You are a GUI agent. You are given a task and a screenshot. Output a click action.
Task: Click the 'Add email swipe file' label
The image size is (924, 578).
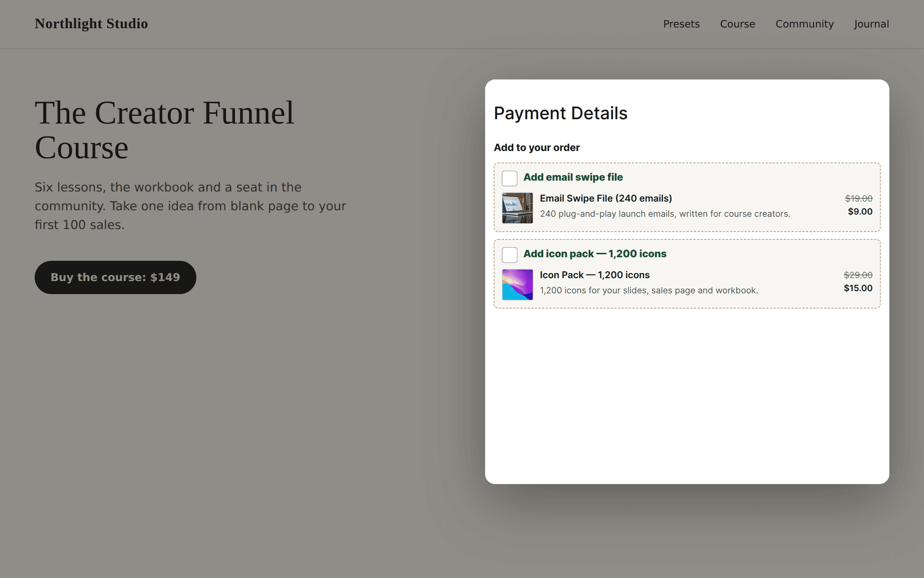point(573,177)
